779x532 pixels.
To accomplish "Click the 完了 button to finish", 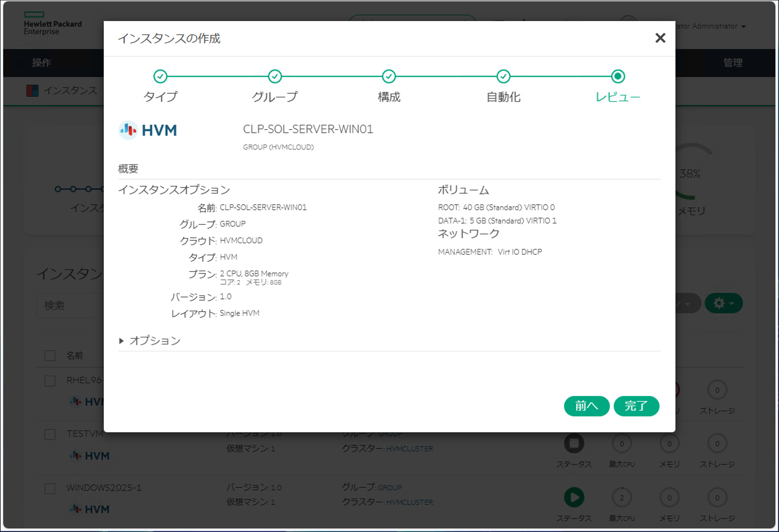I will coord(636,406).
